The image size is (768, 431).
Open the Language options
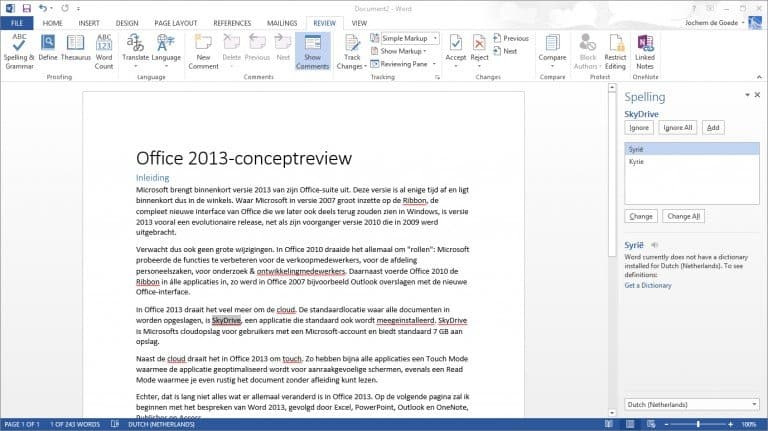coord(166,51)
